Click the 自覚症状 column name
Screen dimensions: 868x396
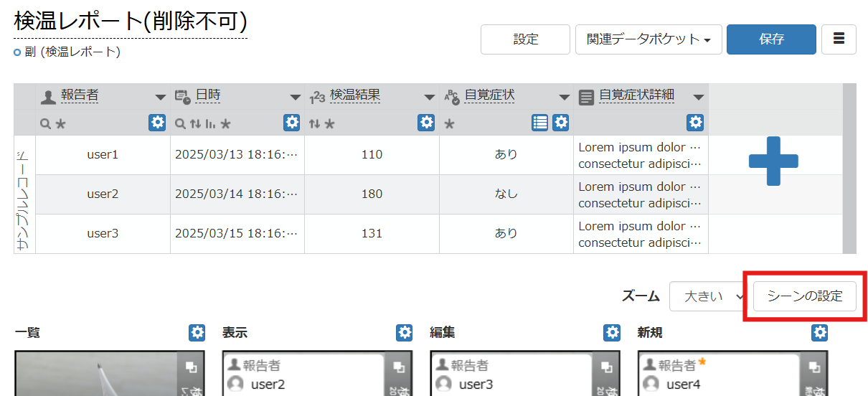(489, 95)
